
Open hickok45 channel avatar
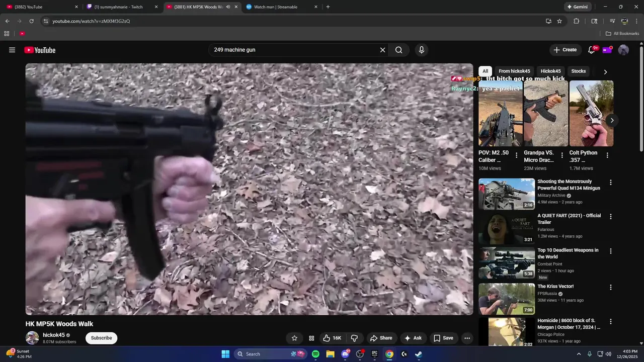(x=32, y=338)
